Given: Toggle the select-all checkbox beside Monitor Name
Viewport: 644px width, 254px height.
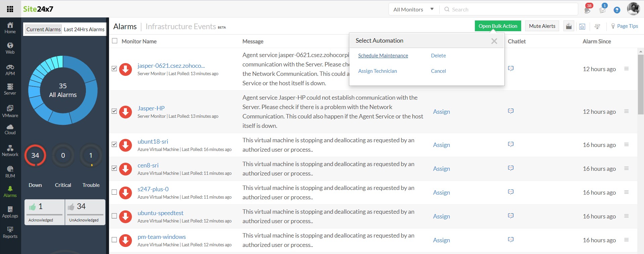Looking at the screenshot, I should click(x=115, y=41).
